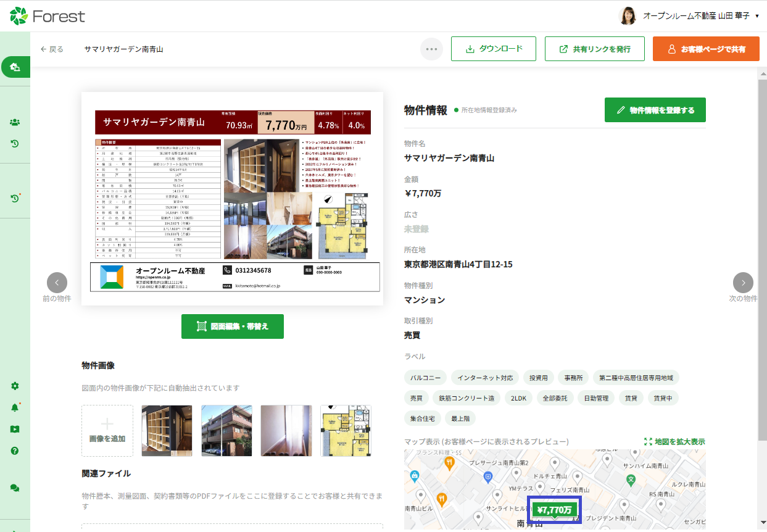Open the video tutorials icon
The width and height of the screenshot is (767, 532).
coord(15,428)
